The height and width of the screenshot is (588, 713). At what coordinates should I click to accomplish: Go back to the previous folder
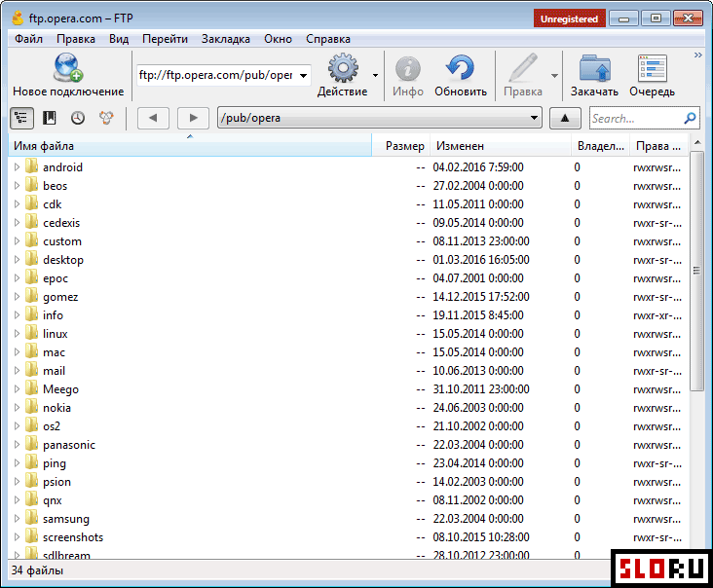pyautogui.click(x=153, y=118)
